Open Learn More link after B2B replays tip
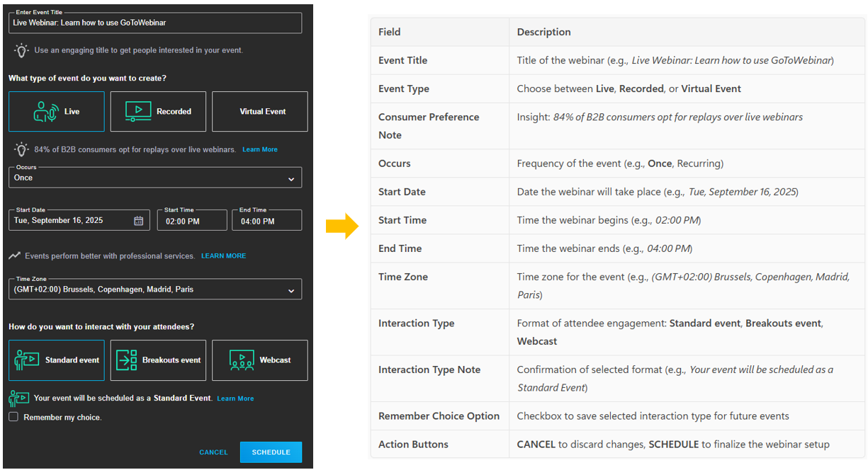 coord(260,149)
